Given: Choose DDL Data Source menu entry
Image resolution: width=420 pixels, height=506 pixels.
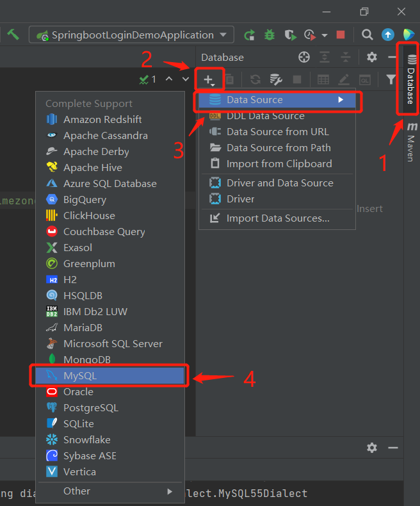Looking at the screenshot, I should click(277, 116).
